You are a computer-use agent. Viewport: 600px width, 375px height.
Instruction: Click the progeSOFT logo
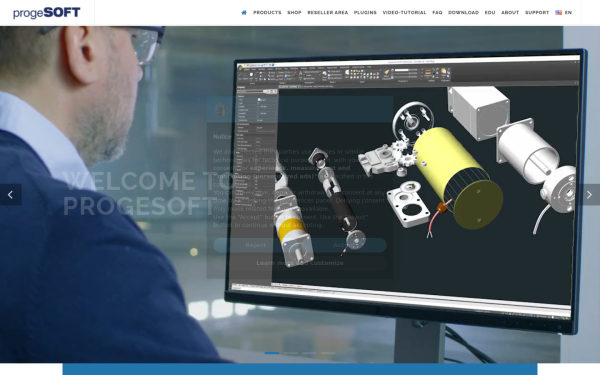pos(47,13)
